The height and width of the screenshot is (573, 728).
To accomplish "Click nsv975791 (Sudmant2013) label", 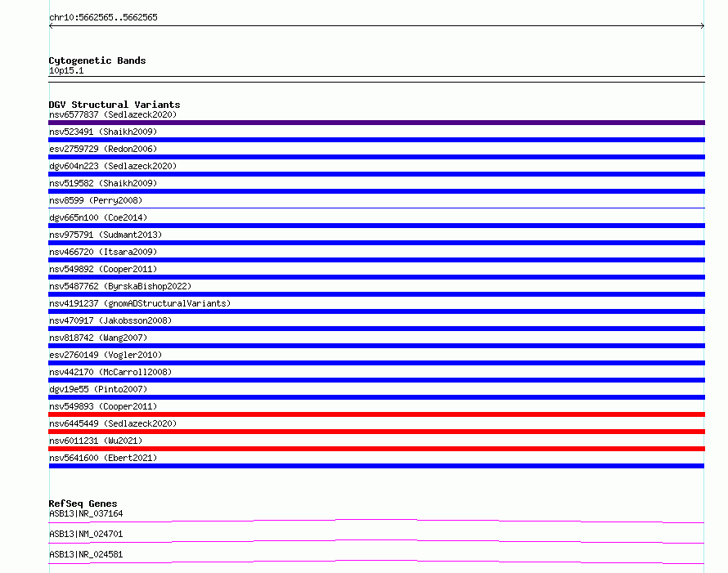I will click(106, 235).
